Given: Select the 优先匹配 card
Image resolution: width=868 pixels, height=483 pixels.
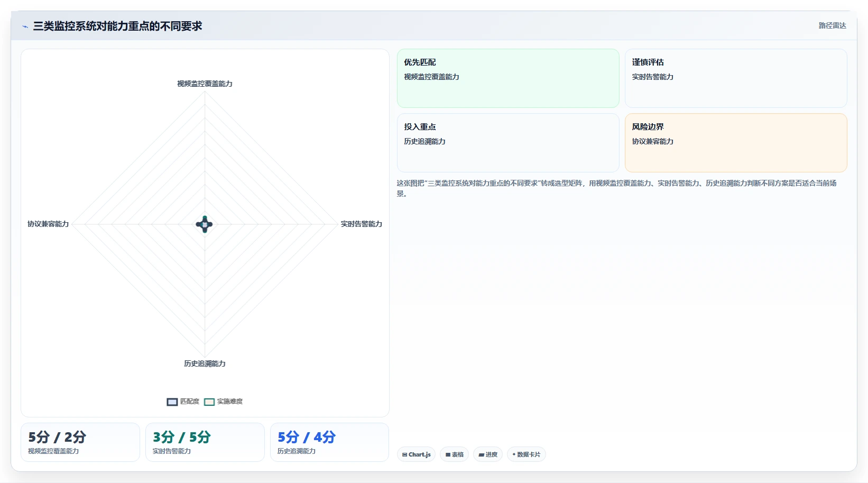Looking at the screenshot, I should [508, 78].
